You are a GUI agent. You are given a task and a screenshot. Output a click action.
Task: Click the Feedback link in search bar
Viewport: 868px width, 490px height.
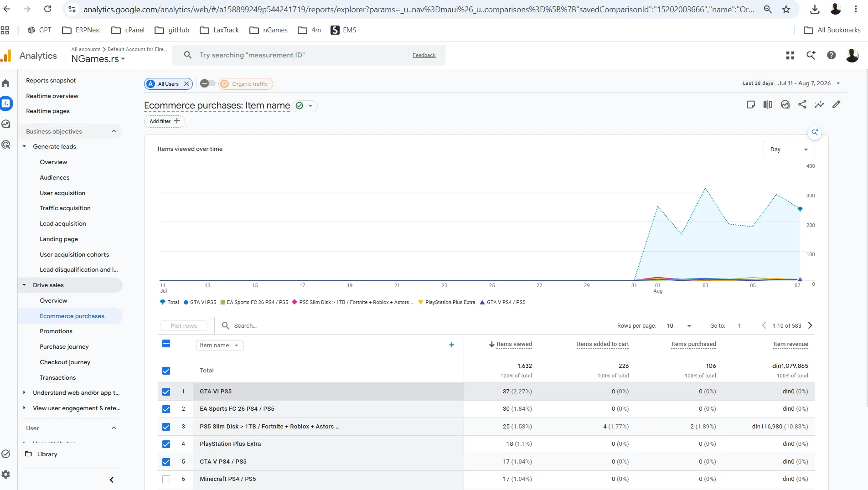click(424, 55)
